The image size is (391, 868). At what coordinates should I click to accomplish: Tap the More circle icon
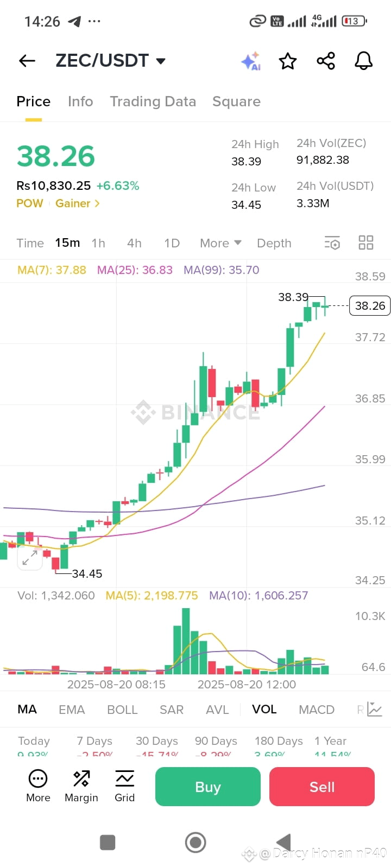click(38, 779)
